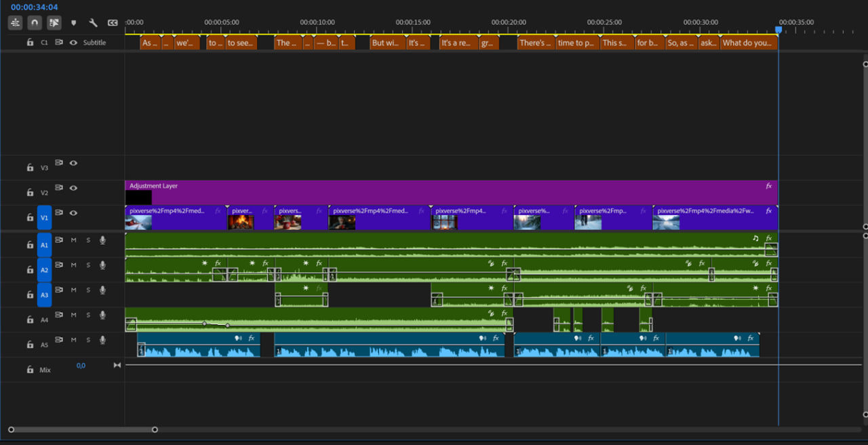Enable voice-over record microphone on A1

pyautogui.click(x=102, y=240)
